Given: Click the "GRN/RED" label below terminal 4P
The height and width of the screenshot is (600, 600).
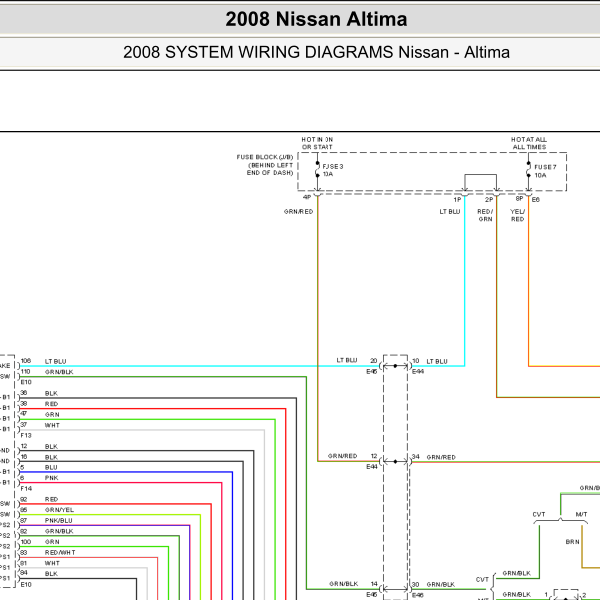Looking at the screenshot, I should pos(298,212).
